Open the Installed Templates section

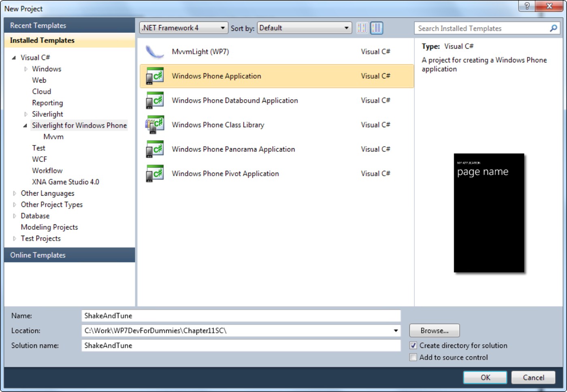tap(69, 40)
